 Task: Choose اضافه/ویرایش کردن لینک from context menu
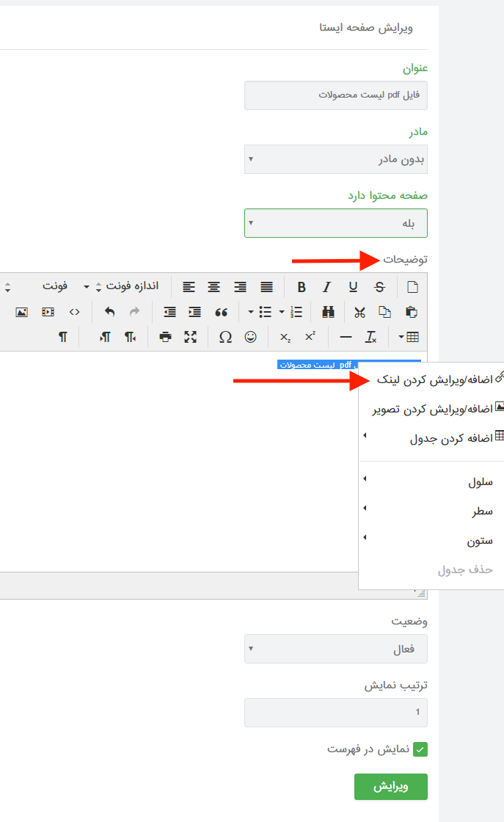[431, 379]
